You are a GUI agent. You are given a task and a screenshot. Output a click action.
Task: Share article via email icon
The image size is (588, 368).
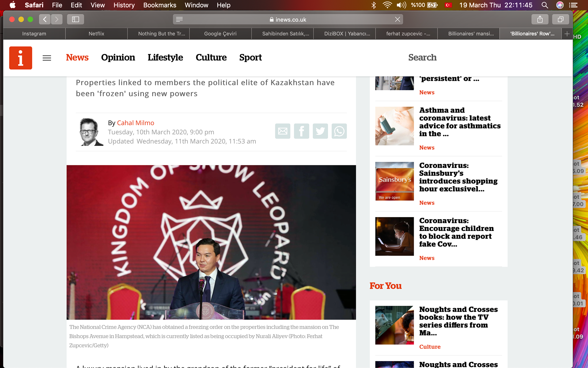click(x=282, y=131)
